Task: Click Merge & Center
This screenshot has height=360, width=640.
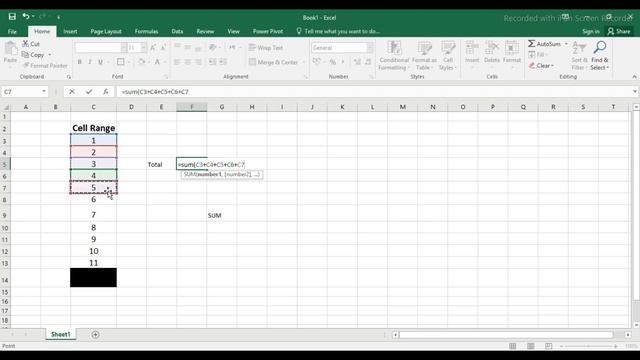Action: pyautogui.click(x=273, y=62)
